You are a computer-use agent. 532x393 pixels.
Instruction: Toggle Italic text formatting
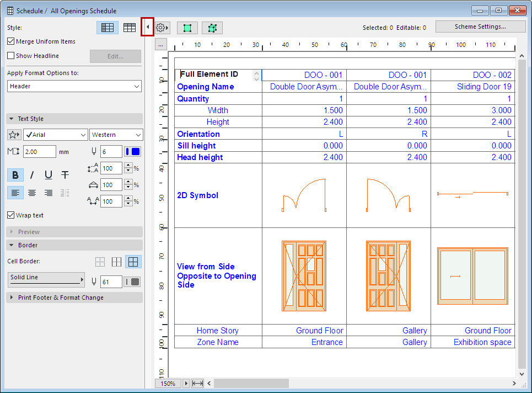point(32,175)
